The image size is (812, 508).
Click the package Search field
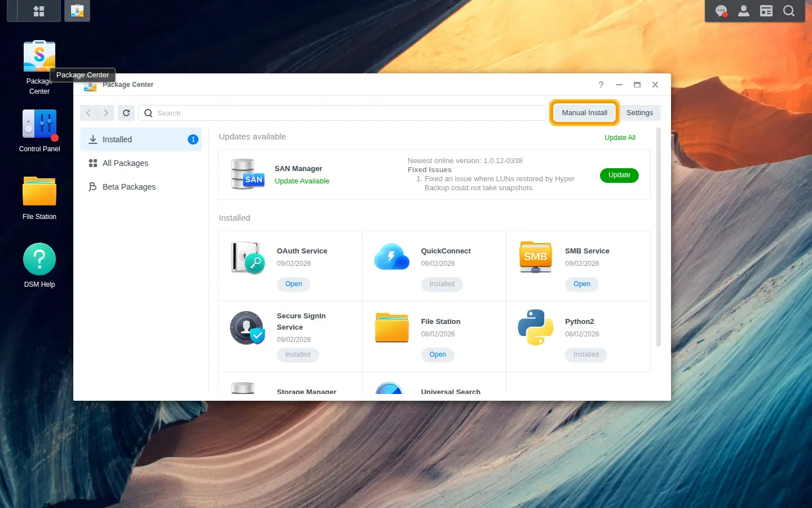coord(342,113)
